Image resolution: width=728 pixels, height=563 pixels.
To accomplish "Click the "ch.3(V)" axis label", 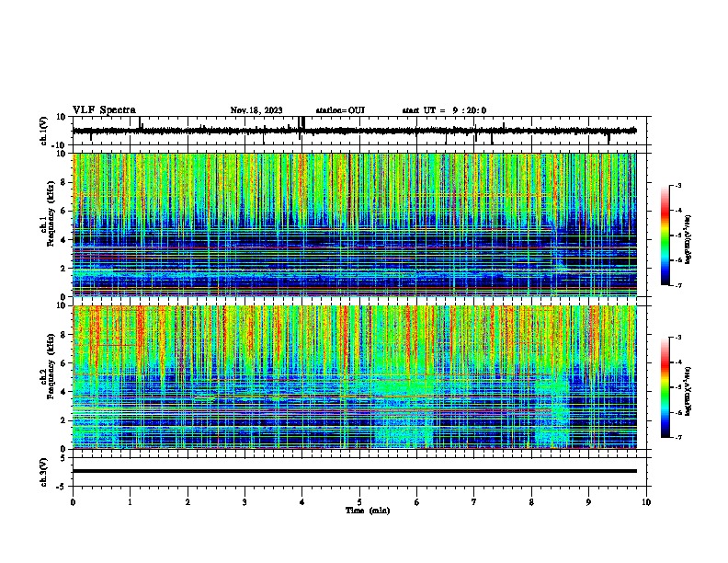I will (x=44, y=472).
